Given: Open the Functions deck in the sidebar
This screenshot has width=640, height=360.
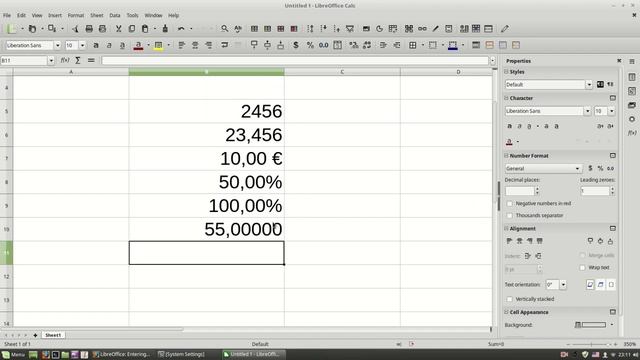Looking at the screenshot, I should click(632, 133).
